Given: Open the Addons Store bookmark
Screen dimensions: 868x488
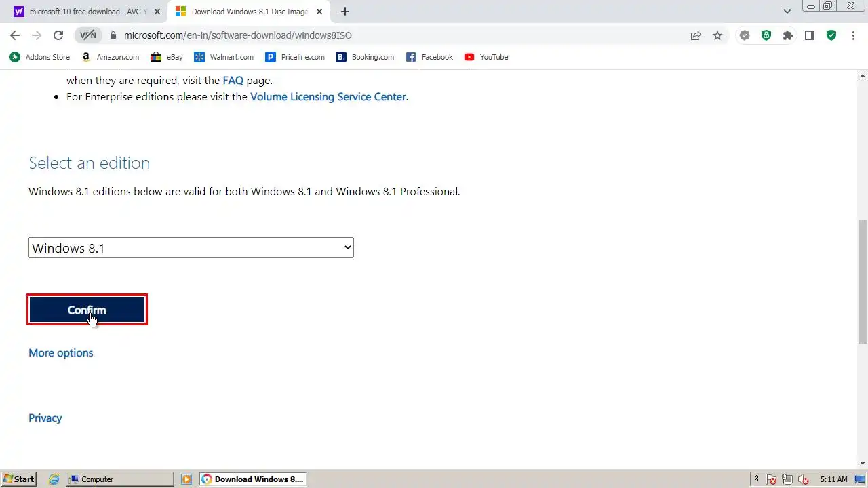Looking at the screenshot, I should [x=40, y=57].
